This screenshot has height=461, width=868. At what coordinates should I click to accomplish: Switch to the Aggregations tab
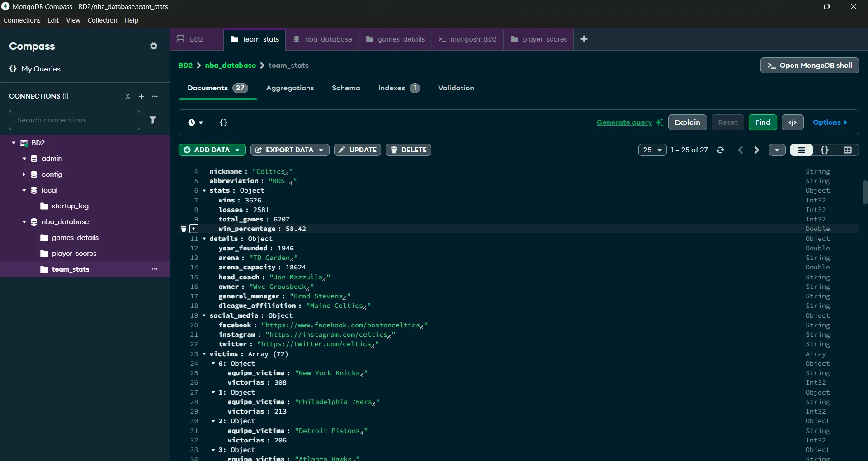click(290, 88)
